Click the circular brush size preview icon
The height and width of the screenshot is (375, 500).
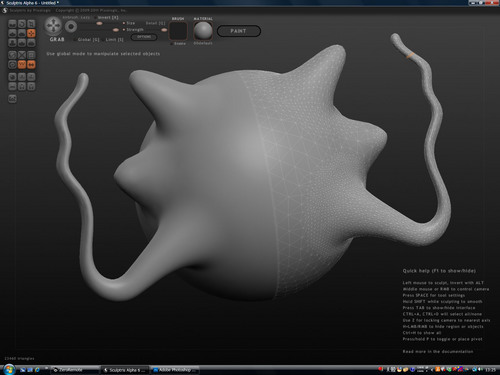71,27
